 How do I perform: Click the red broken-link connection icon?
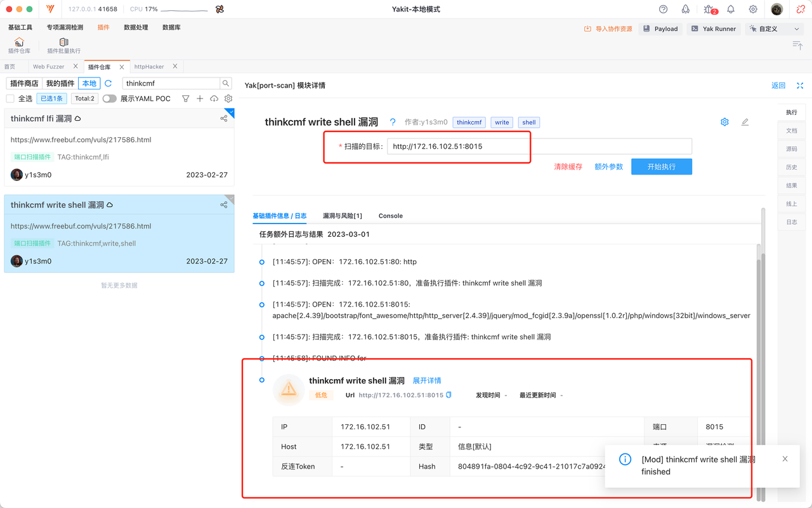[x=801, y=10]
